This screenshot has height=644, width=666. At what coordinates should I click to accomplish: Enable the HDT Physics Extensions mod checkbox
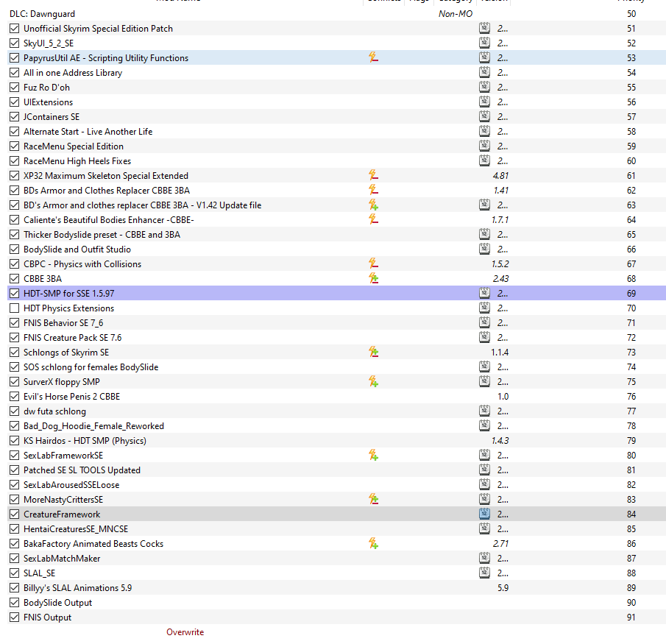click(x=15, y=308)
